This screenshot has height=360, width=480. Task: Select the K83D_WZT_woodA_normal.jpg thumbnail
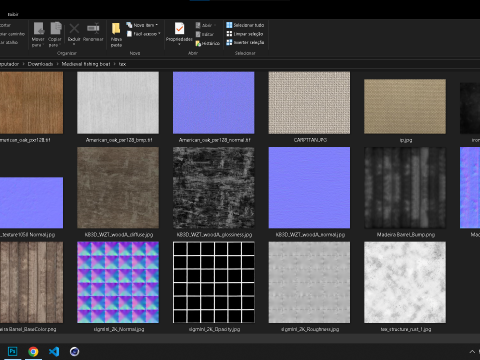(309, 188)
